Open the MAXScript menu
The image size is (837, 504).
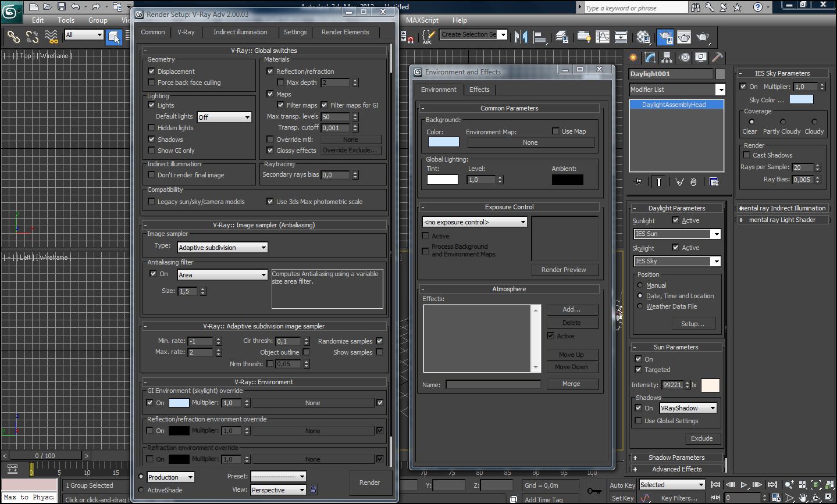point(422,20)
